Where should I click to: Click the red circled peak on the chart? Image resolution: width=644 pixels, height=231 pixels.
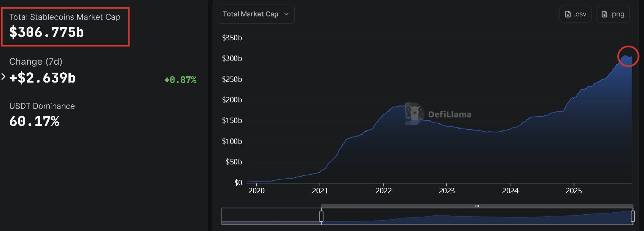pyautogui.click(x=628, y=56)
